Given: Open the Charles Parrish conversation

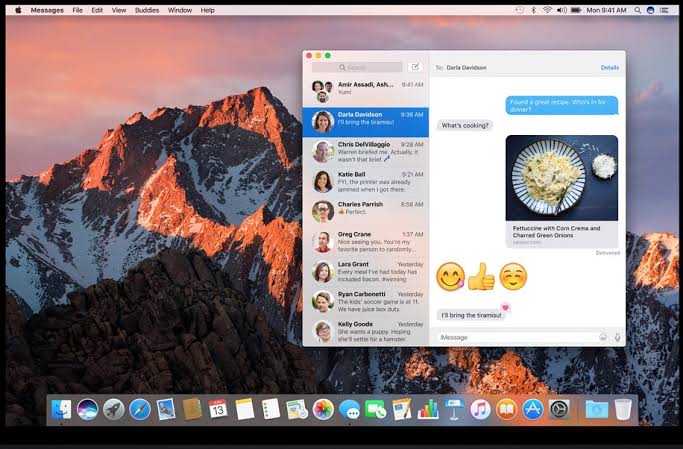Looking at the screenshot, I should (x=365, y=212).
